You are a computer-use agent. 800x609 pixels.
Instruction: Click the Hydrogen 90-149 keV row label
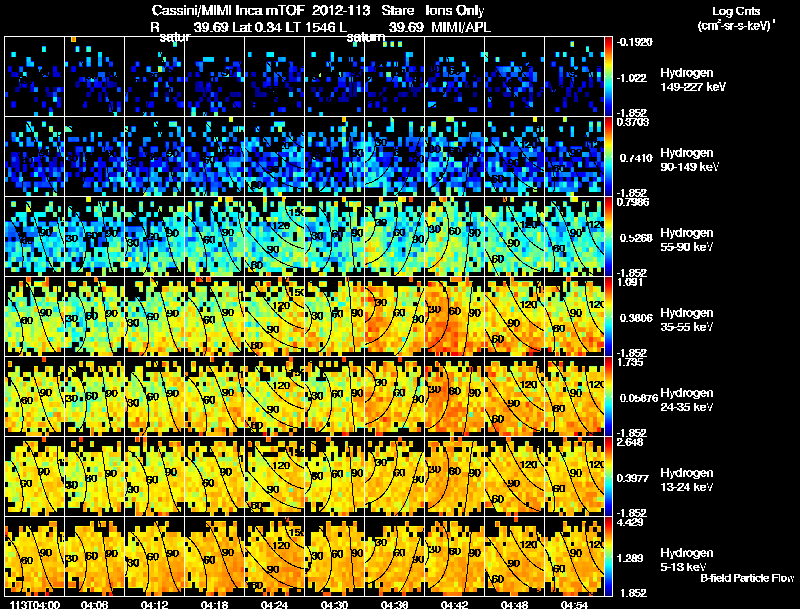coord(689,160)
